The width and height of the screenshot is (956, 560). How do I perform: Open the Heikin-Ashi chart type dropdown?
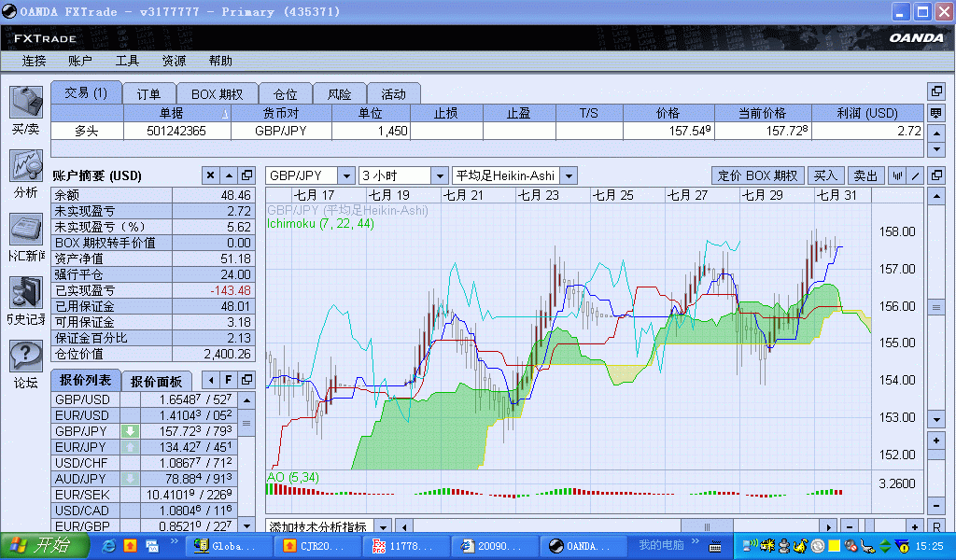(568, 175)
